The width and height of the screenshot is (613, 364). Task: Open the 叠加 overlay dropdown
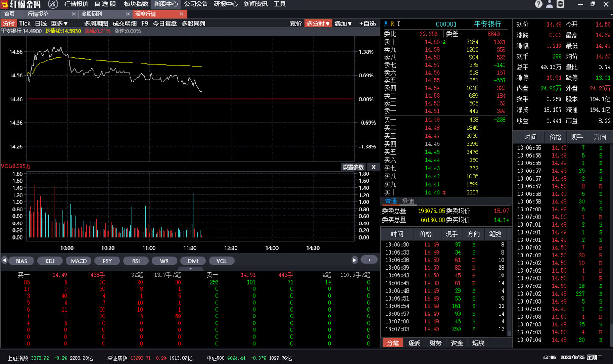pyautogui.click(x=343, y=24)
